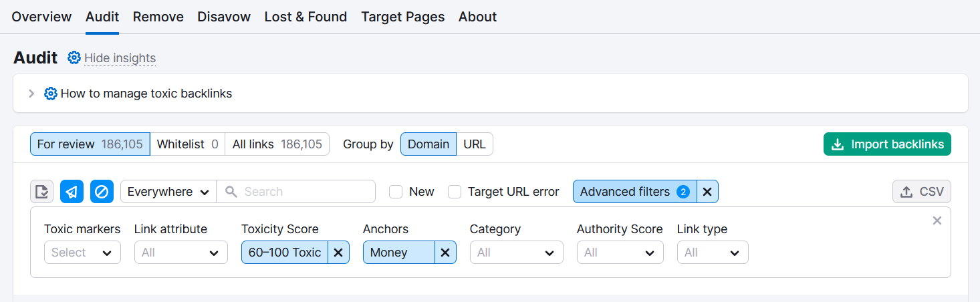Click the gear icon beside Hide insights

click(x=74, y=58)
